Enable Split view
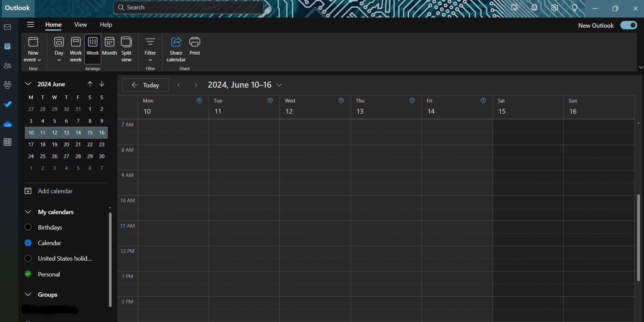Viewport: 644px width, 322px height. point(126,49)
